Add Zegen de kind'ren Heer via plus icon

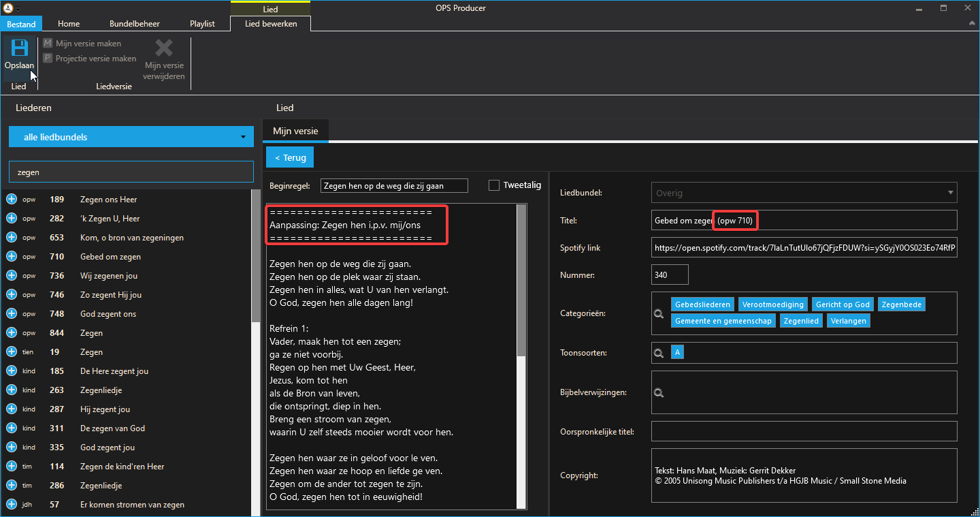pos(12,467)
